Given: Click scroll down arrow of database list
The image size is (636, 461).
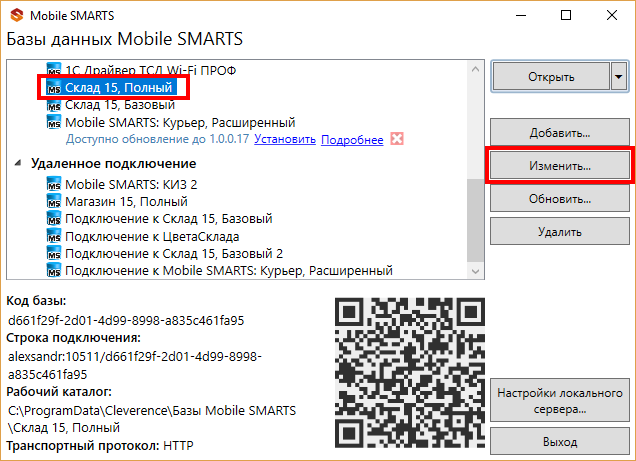Looking at the screenshot, I should (475, 271).
